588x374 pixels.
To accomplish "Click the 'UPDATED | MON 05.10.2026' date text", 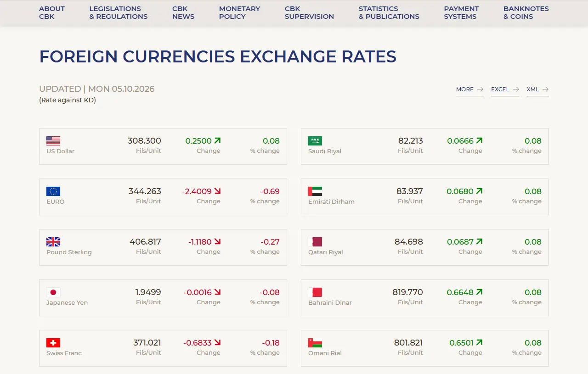I will tap(97, 89).
